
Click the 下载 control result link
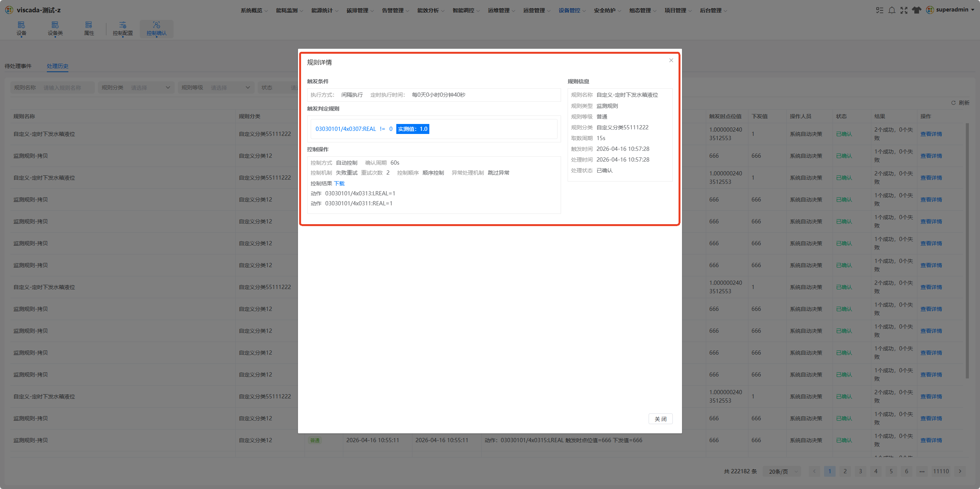click(339, 183)
